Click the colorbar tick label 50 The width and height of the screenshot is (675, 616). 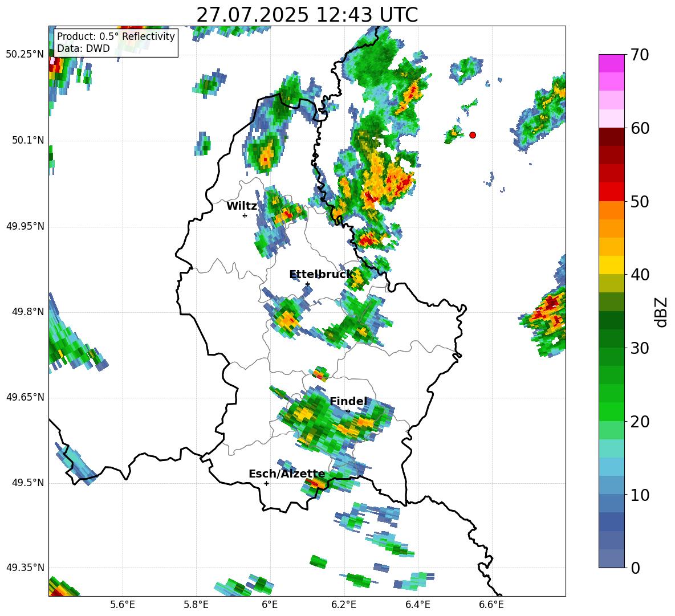coord(640,201)
